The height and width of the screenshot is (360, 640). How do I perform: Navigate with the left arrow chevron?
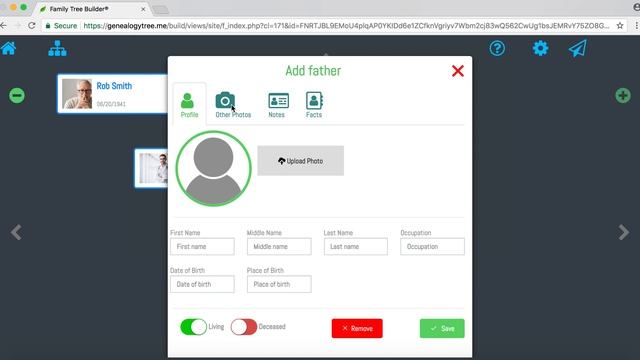coord(16,232)
